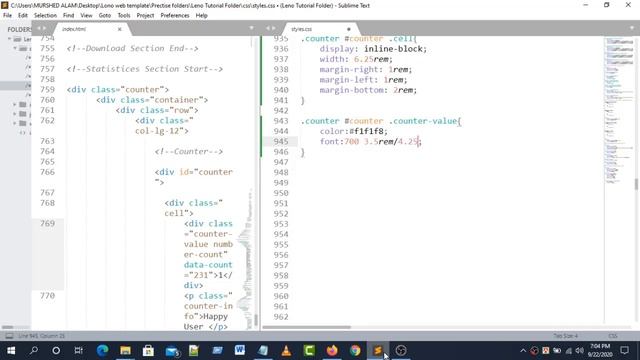The image size is (640, 360).
Task: Open File Explorer from taskbar
Action: pos(125,350)
